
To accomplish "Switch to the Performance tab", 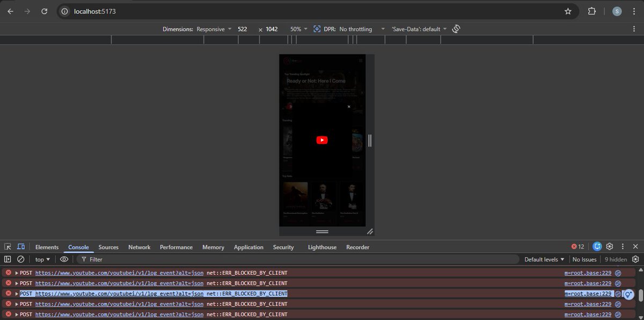I will pos(176,247).
